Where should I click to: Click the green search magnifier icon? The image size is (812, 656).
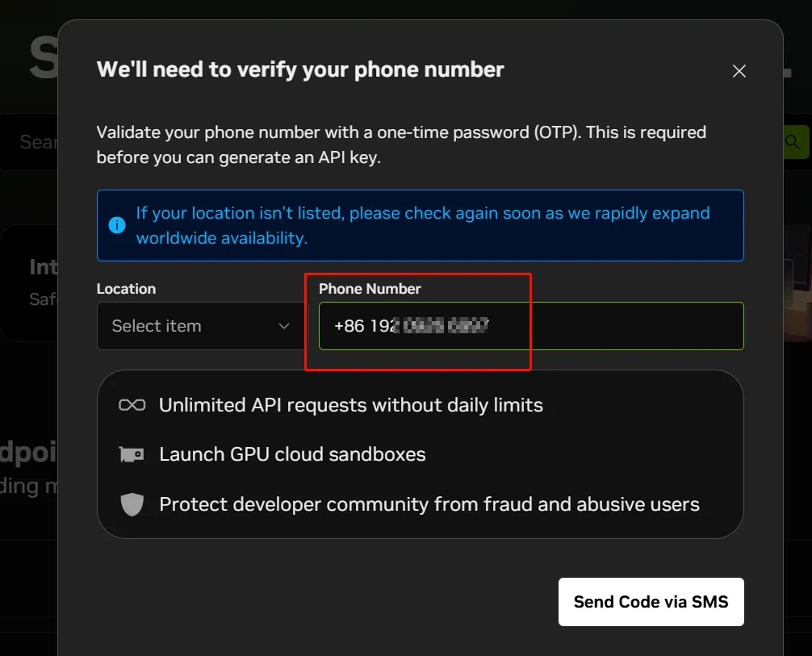[793, 142]
